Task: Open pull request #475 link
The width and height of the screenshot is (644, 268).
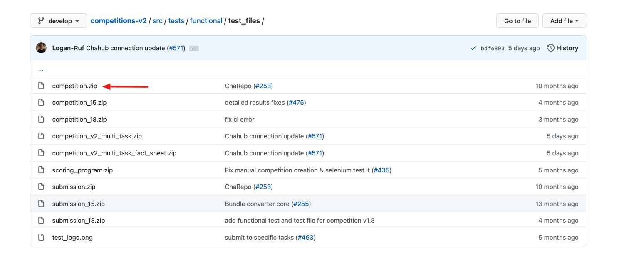Action: tap(296, 102)
